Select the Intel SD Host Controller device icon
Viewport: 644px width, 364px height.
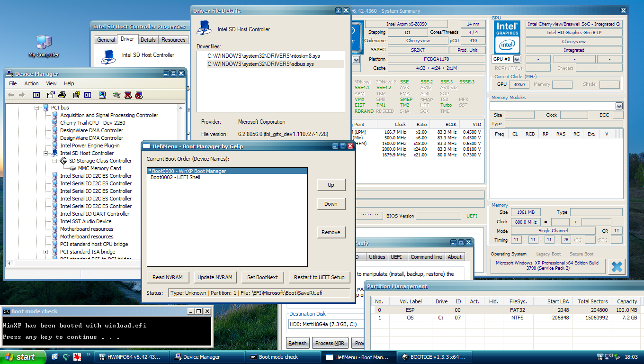coord(54,153)
